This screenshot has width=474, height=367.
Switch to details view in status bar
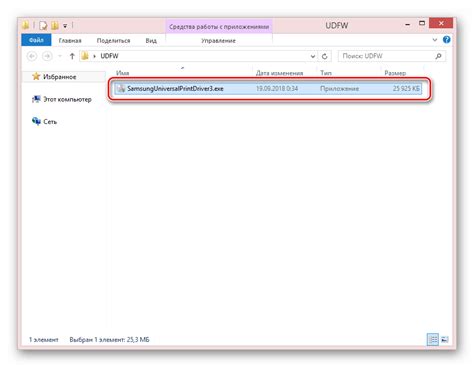pyautogui.click(x=433, y=340)
